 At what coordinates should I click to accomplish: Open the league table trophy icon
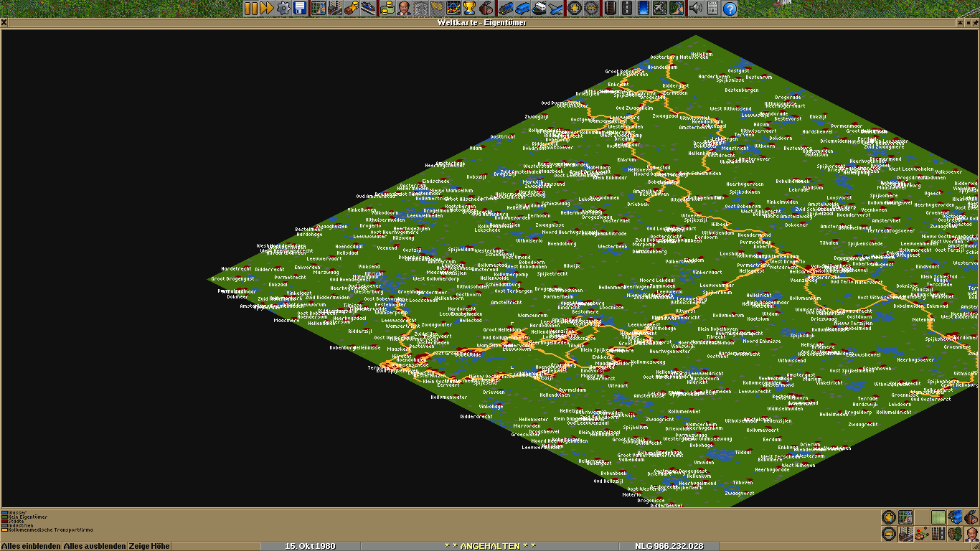tap(469, 9)
